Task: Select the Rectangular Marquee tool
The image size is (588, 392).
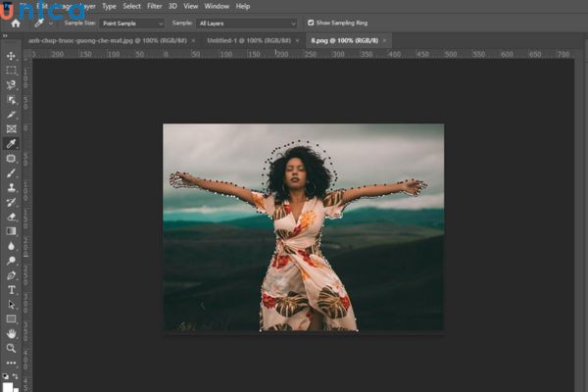Action: pyautogui.click(x=12, y=71)
